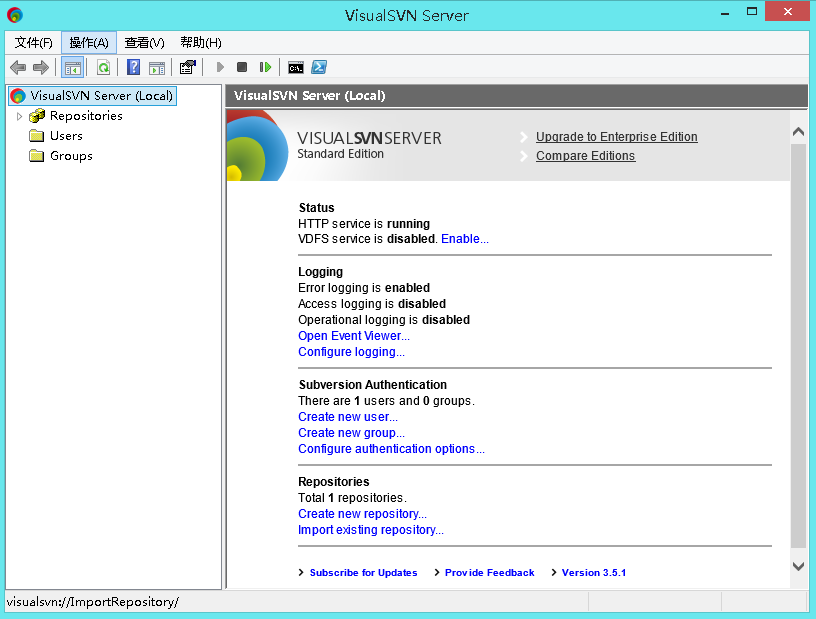Image resolution: width=816 pixels, height=619 pixels.
Task: Stop the service with the stop icon
Action: 241,67
